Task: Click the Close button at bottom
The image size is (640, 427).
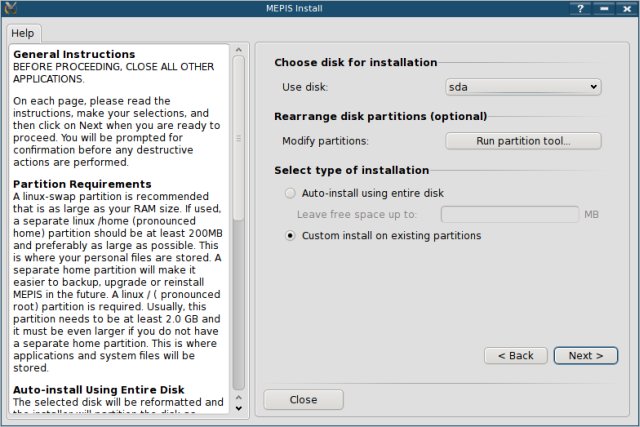Action: click(x=303, y=400)
